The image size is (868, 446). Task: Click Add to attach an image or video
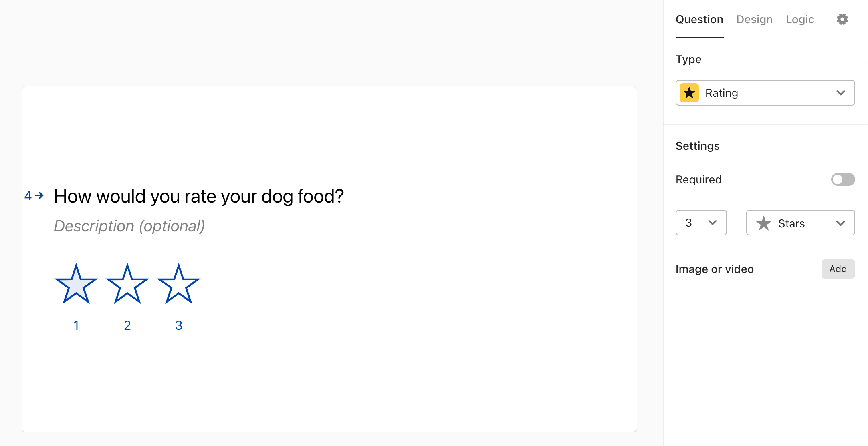pos(838,269)
